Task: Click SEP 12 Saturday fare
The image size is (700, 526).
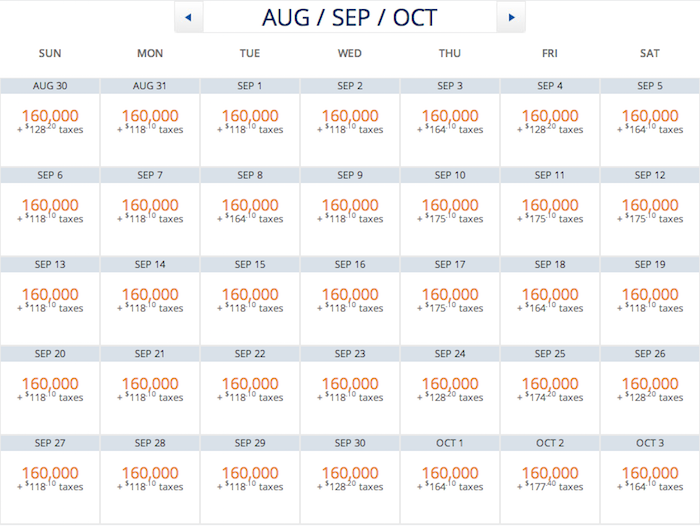Action: (x=650, y=212)
